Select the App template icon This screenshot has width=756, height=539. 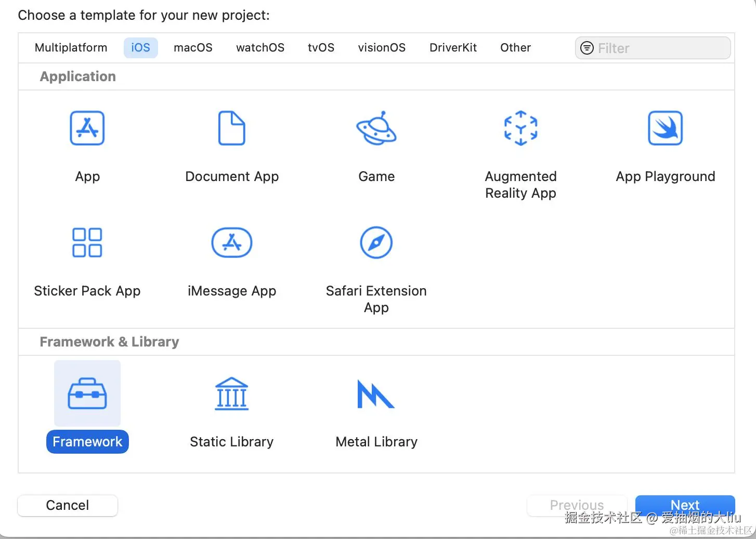pos(87,128)
